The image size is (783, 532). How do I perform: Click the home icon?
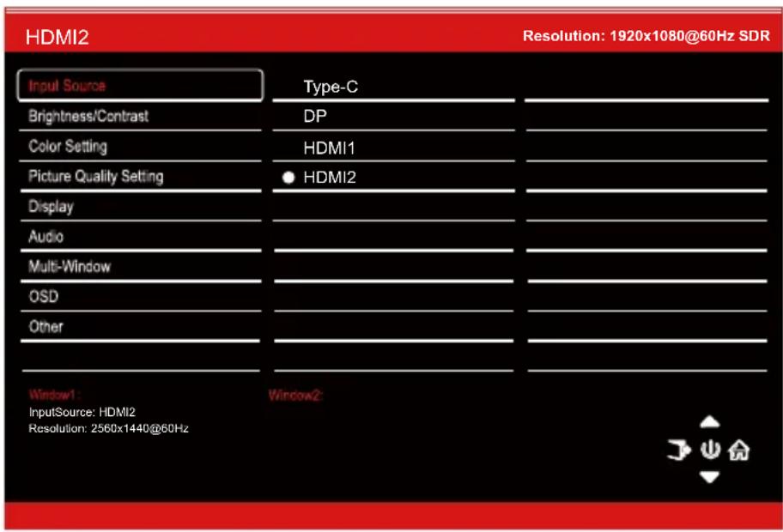point(738,450)
